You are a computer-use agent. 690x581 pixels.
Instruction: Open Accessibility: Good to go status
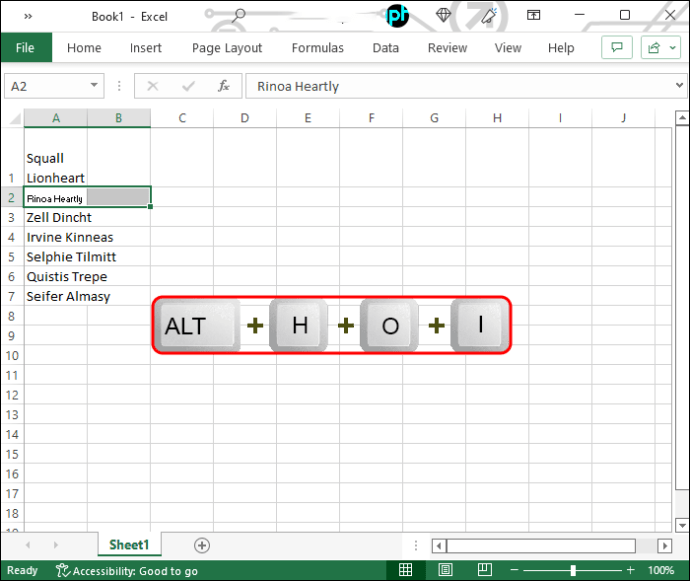tap(127, 571)
